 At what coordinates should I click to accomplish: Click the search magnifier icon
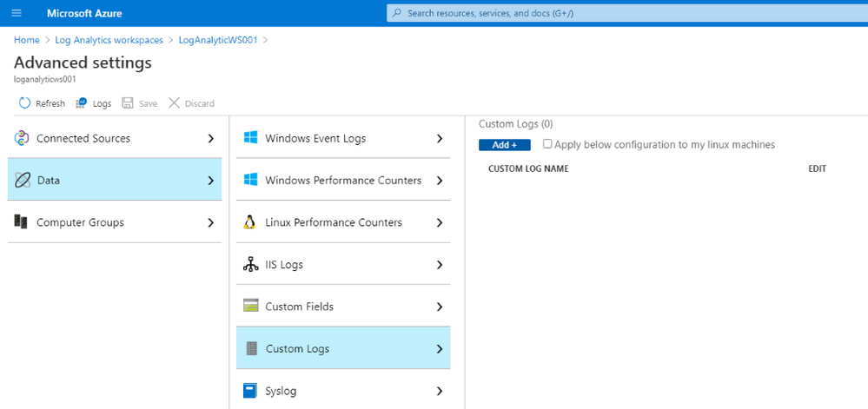(396, 13)
